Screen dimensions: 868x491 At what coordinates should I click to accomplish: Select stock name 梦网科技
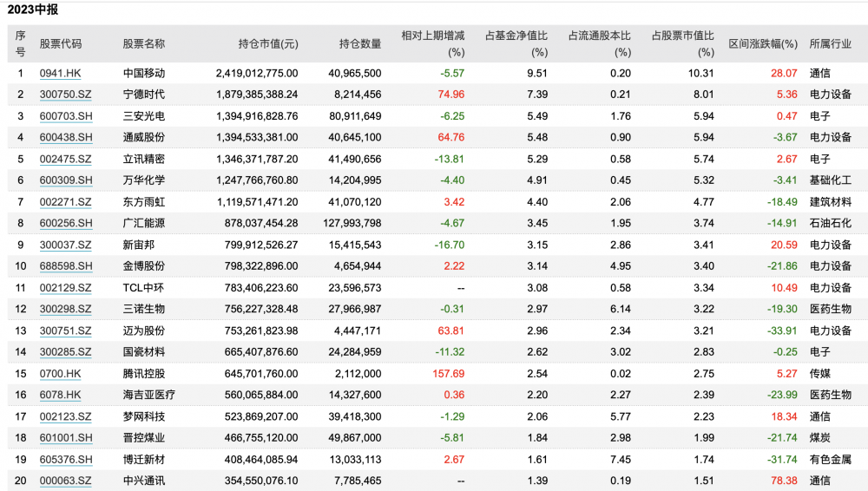pyautogui.click(x=144, y=416)
